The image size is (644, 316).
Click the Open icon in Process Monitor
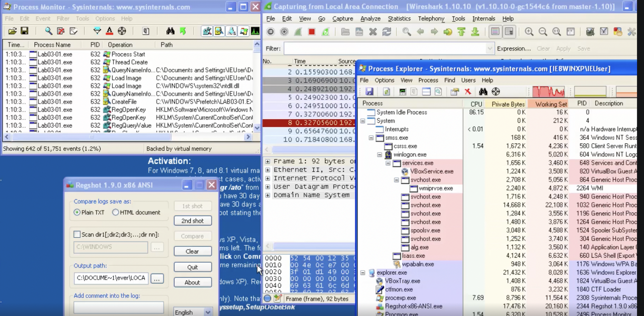13,31
